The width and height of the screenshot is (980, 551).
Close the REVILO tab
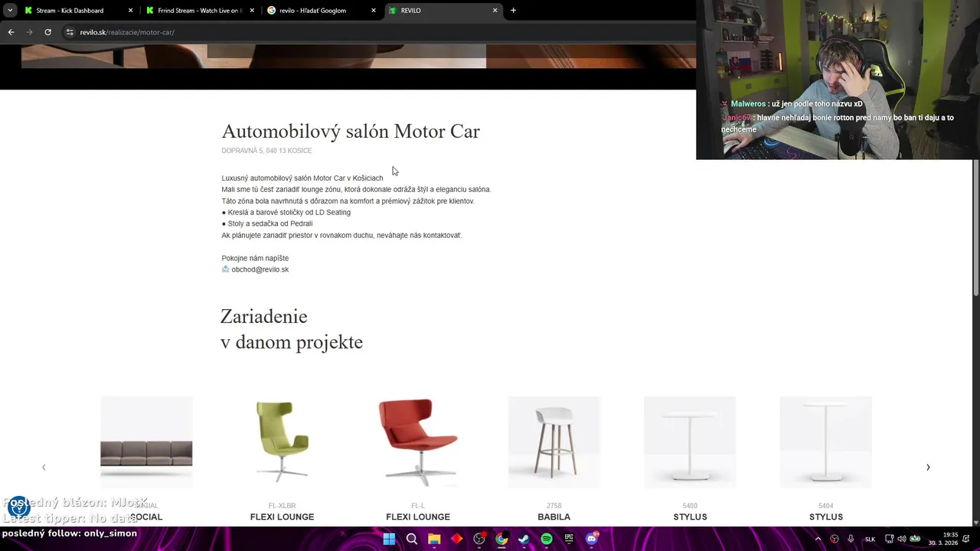pyautogui.click(x=495, y=11)
